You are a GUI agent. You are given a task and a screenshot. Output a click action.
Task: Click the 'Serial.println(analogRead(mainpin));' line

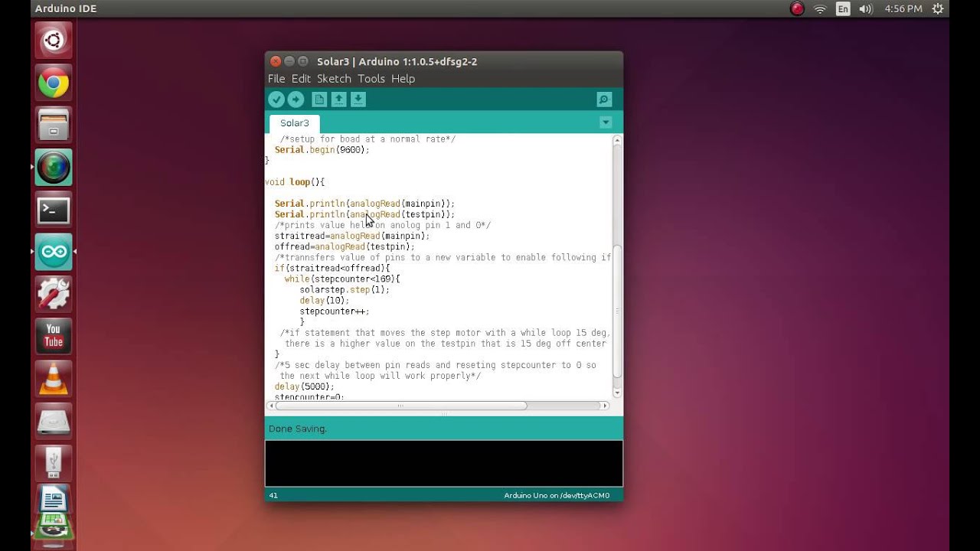point(364,204)
